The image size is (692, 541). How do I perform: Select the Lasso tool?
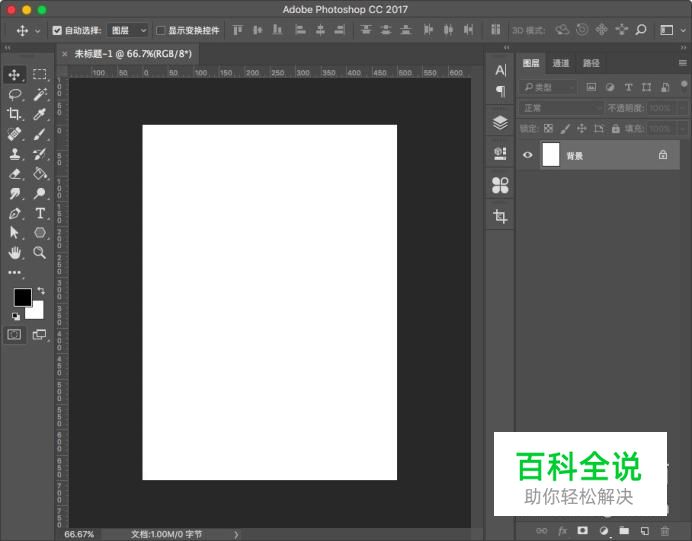(15, 94)
